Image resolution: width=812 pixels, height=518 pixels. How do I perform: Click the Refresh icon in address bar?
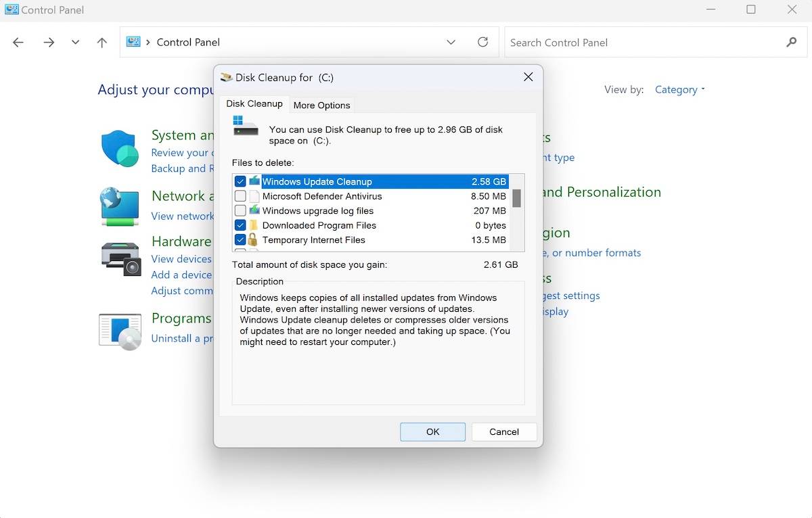(x=482, y=42)
